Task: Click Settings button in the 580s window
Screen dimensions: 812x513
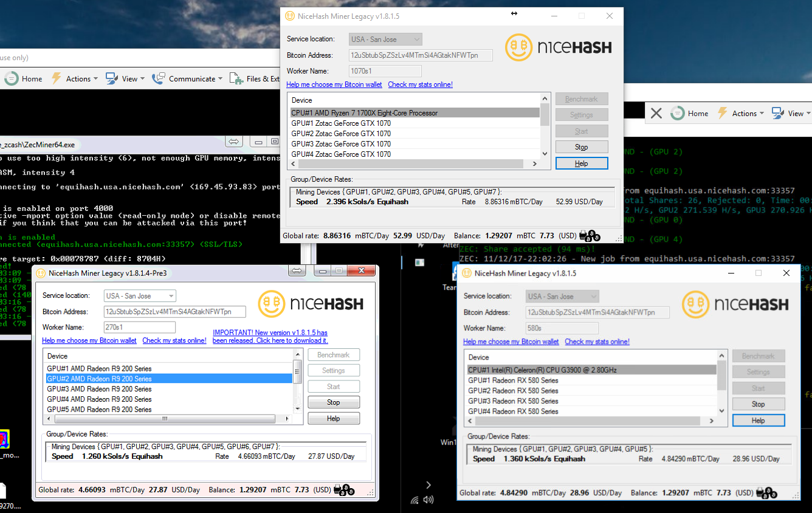Action: [x=759, y=372]
